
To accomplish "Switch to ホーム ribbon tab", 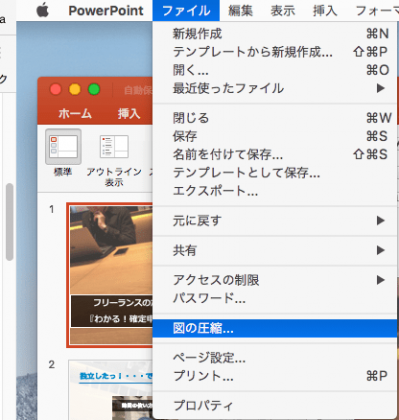I will click(x=75, y=114).
